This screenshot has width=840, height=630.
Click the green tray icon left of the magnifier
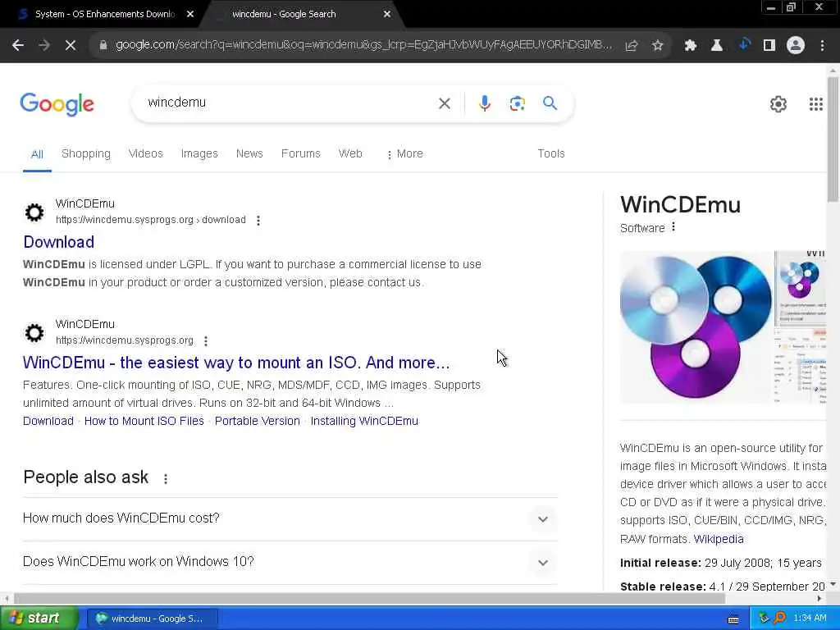coord(764,619)
